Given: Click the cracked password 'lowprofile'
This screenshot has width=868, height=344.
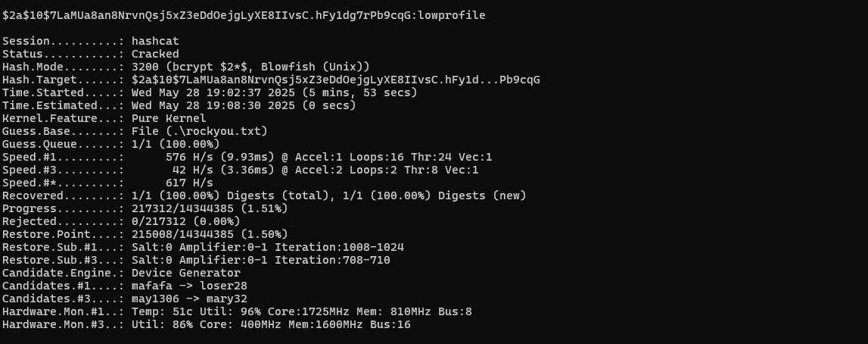Looking at the screenshot, I should 452,15.
